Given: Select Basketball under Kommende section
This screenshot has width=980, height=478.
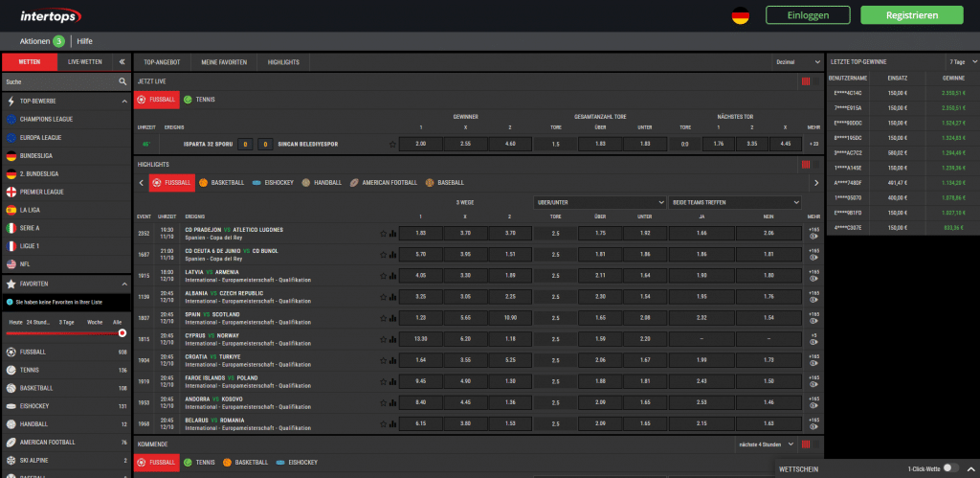Looking at the screenshot, I should click(x=246, y=463).
